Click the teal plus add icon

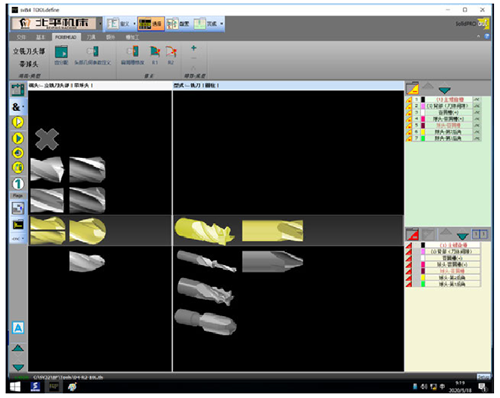pyautogui.click(x=194, y=48)
